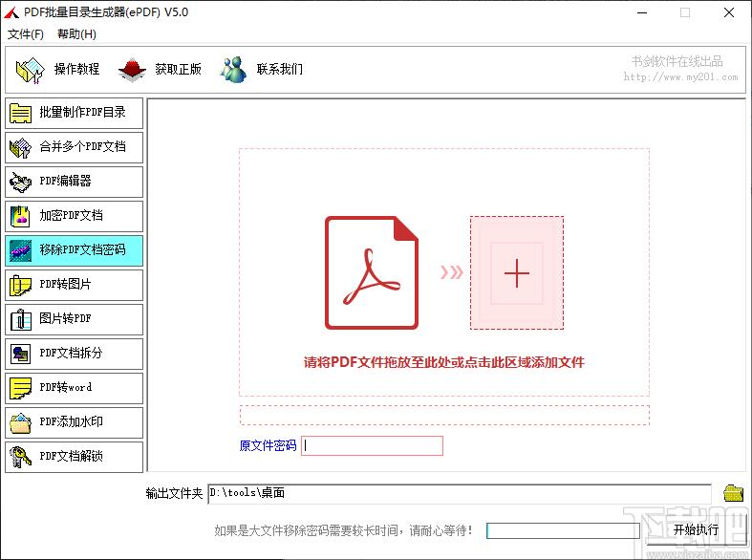Click the app logo in title bar

pos(11,12)
